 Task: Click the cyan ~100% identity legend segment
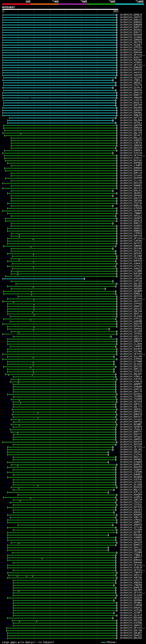[x=130, y=4]
